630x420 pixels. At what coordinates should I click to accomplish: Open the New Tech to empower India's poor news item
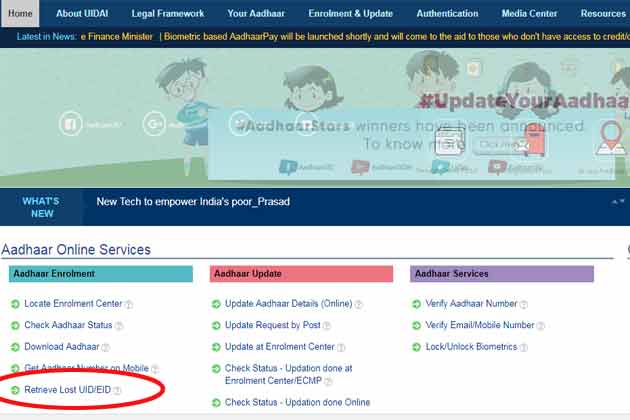coord(193,202)
